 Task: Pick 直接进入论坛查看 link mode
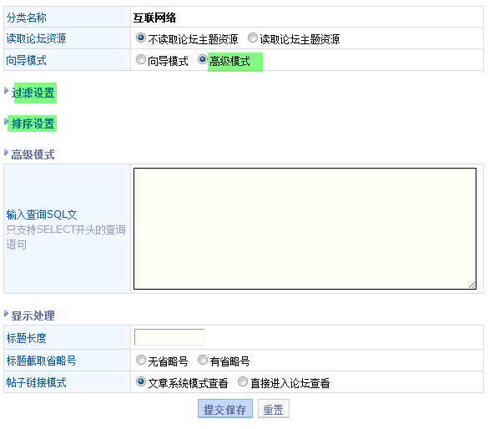pos(243,382)
